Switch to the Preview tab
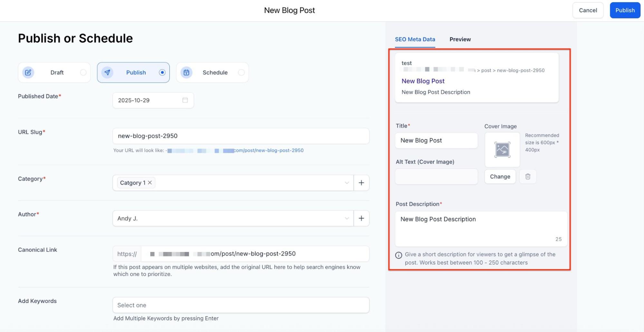The image size is (644, 332). (x=460, y=39)
